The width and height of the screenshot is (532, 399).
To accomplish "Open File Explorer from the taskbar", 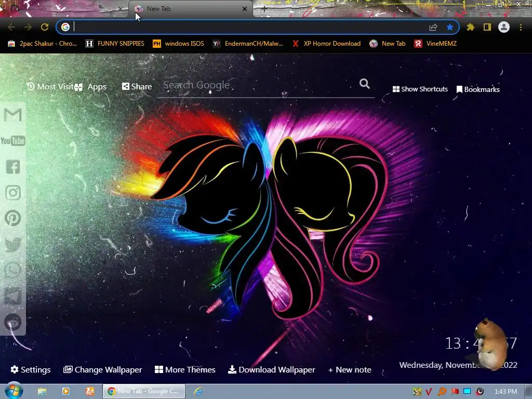I will 42,392.
